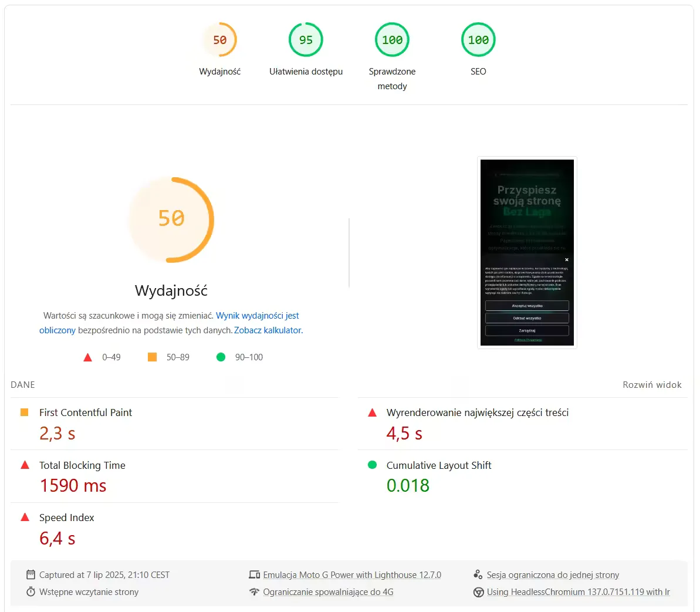Click the First Contentful Paint label
This screenshot has height=612, width=700.
(86, 412)
